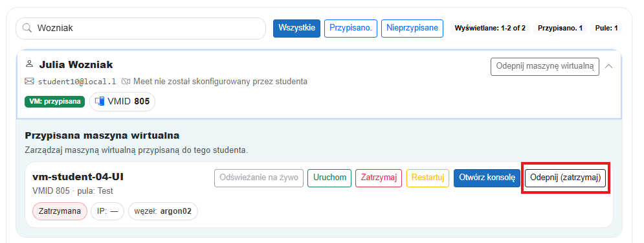Select the Nieprzypisane filter
The image size is (644, 243).
point(412,29)
